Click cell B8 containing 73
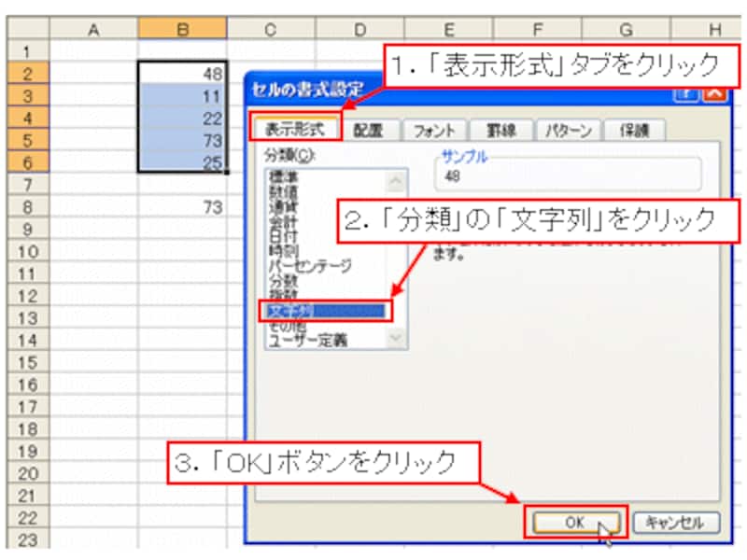This screenshot has height=560, width=747. click(183, 207)
